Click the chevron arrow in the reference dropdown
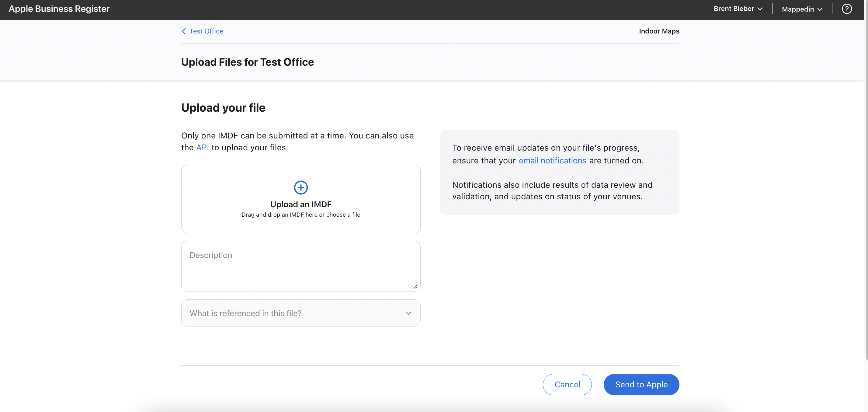This screenshot has height=412, width=868. [x=408, y=313]
